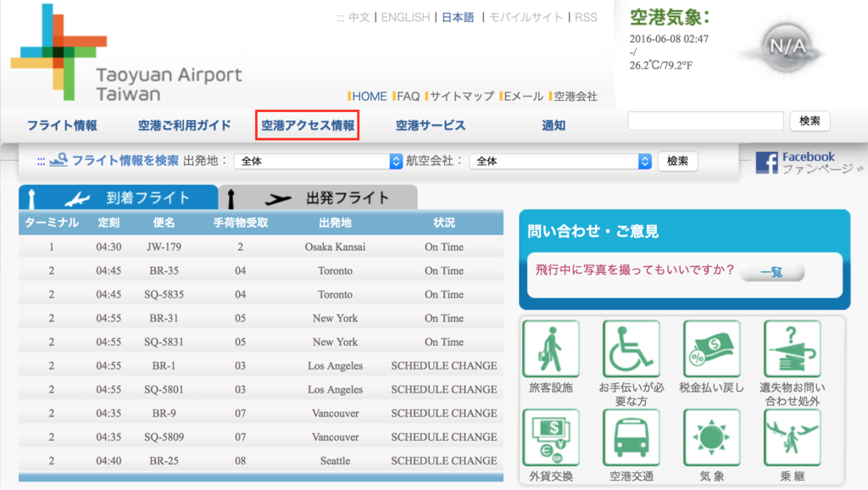Open the lost and found inquiry icon
Screen dimensions: 868x490
792,349
